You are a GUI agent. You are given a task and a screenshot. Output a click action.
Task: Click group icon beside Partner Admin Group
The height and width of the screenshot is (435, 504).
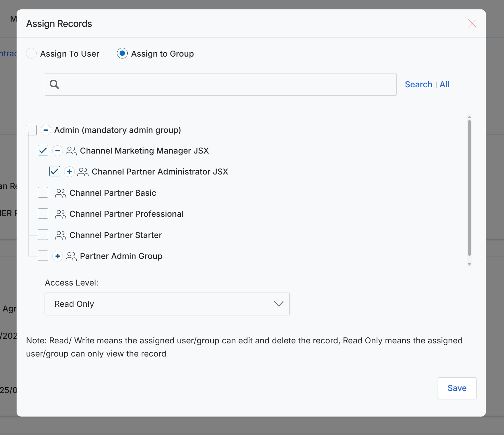coord(71,256)
